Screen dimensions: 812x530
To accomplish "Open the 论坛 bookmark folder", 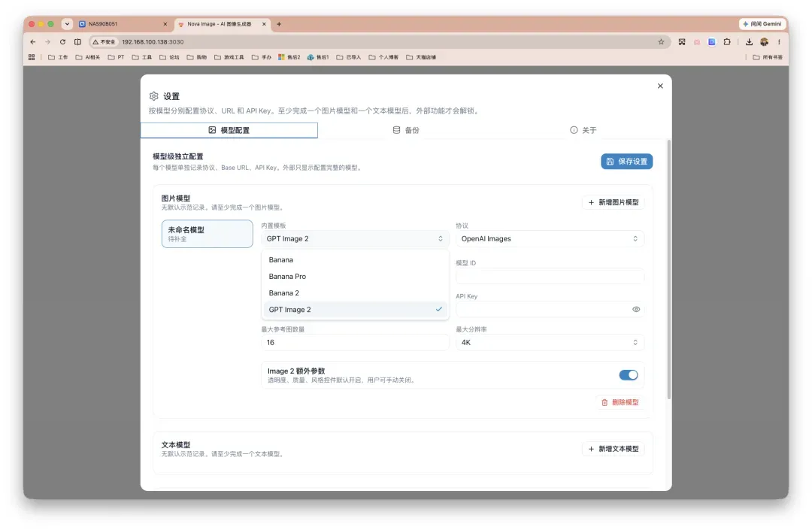I will (169, 57).
